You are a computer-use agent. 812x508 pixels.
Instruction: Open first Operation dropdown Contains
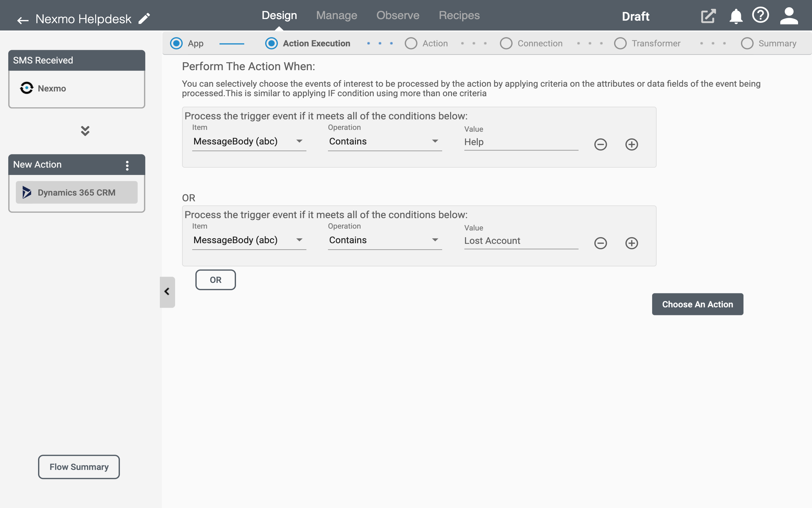click(385, 142)
